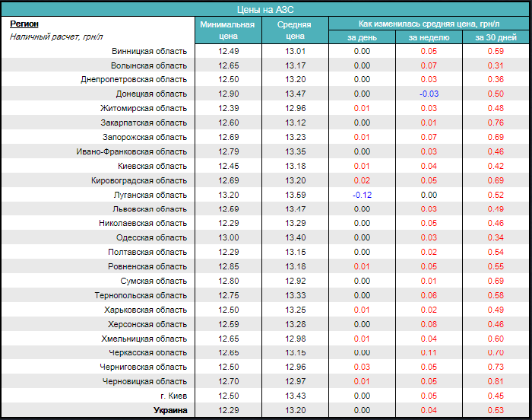The width and height of the screenshot is (532, 420).
Task: Open 'Донецкая область' region name
Action: 150,94
